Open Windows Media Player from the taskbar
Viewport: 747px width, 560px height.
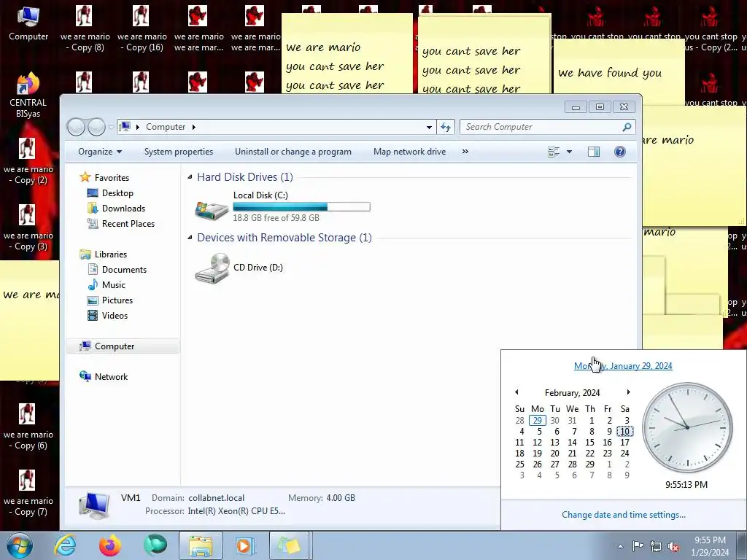pos(245,545)
